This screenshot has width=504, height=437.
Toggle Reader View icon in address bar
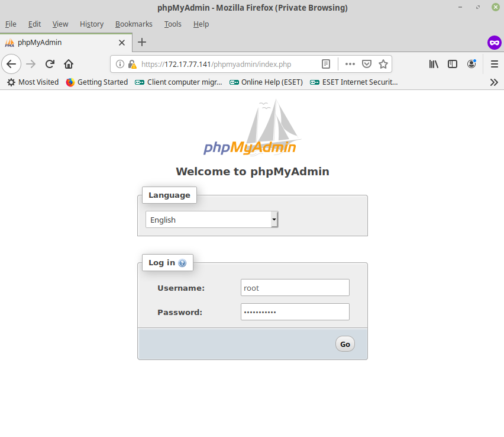326,65
